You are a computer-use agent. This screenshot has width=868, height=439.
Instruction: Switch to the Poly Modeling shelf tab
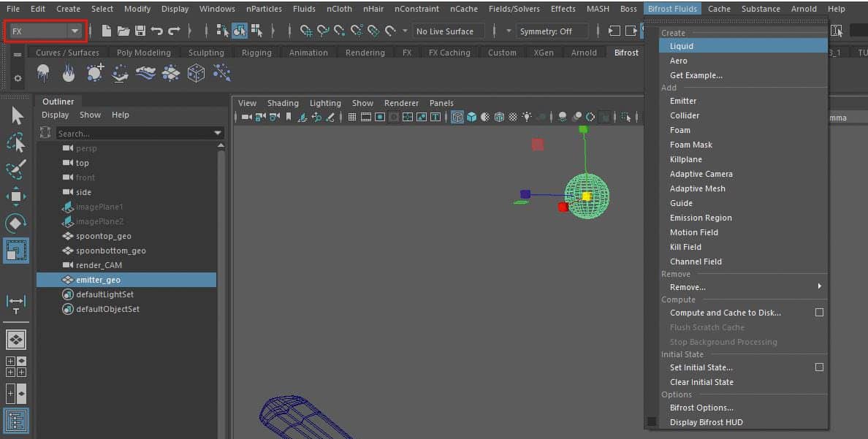coord(144,53)
